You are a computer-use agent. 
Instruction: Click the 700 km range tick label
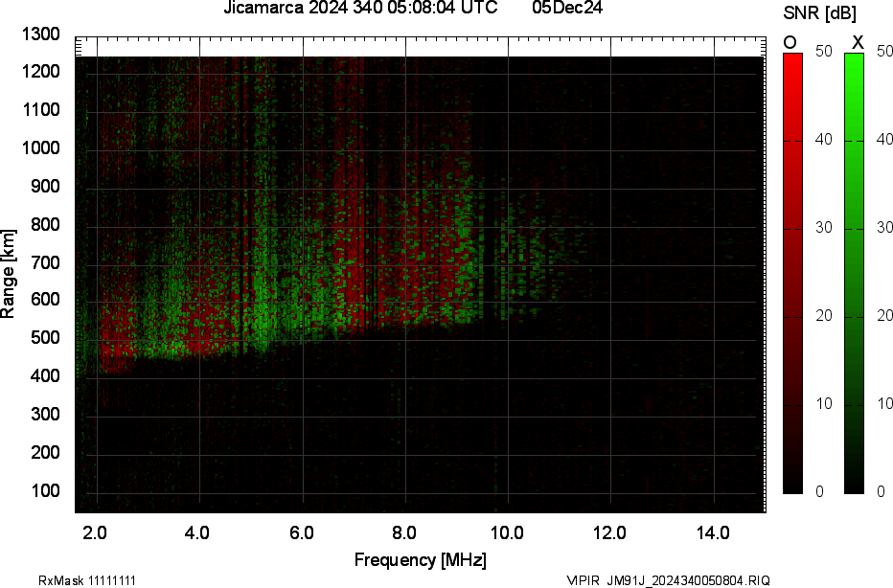pyautogui.click(x=45, y=261)
